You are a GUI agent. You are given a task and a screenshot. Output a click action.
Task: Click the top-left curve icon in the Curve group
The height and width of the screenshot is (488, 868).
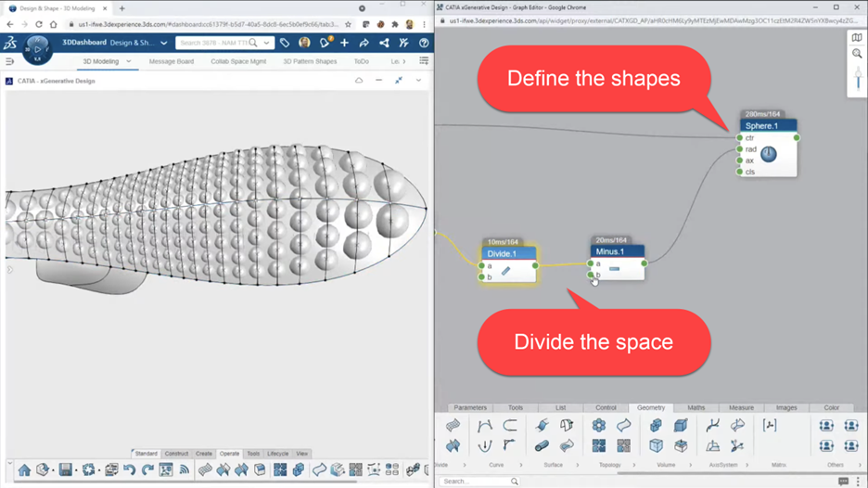[x=484, y=426]
